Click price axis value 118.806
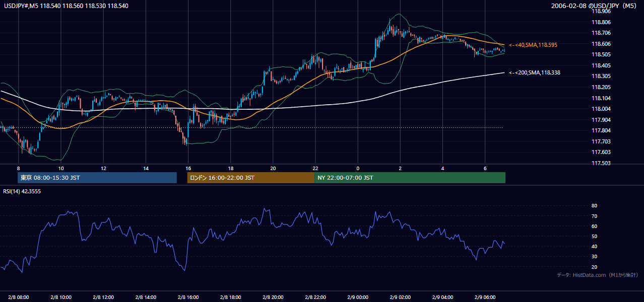The image size is (644, 302). 601,22
